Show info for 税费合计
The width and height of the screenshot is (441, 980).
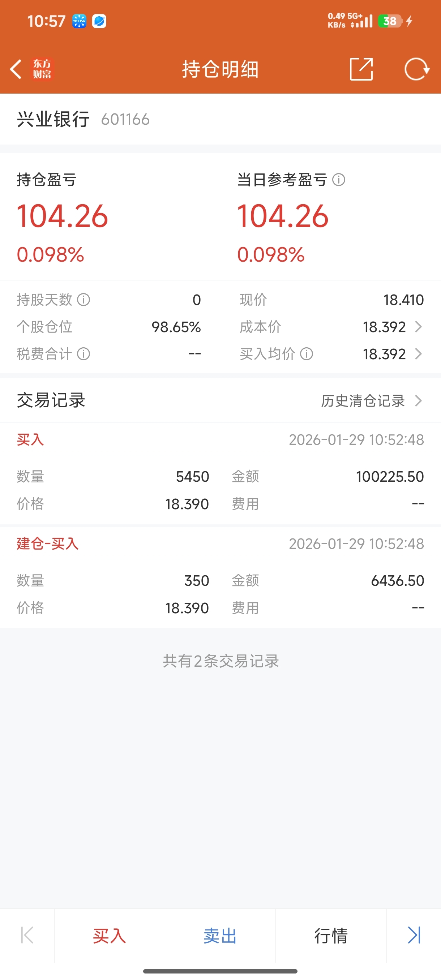pos(84,354)
